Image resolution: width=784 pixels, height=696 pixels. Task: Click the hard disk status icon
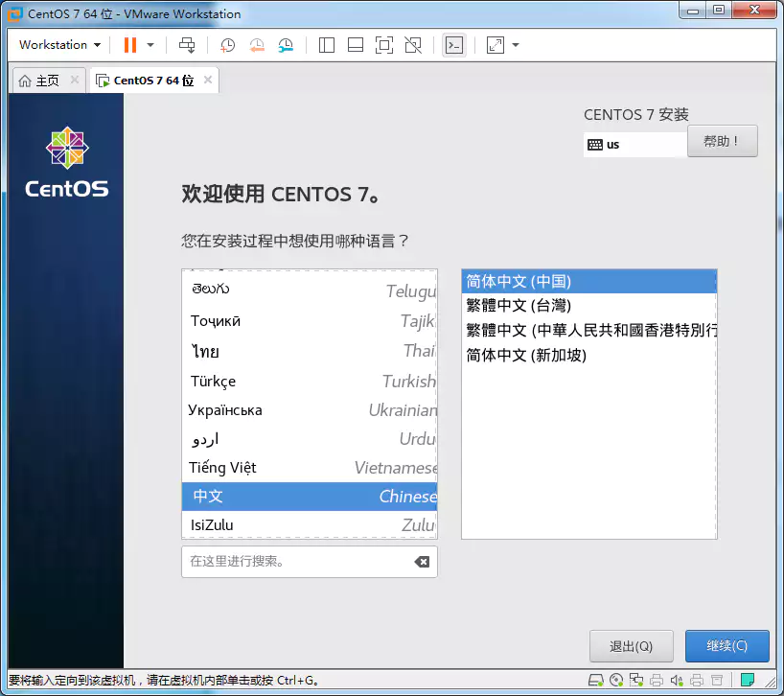click(594, 681)
